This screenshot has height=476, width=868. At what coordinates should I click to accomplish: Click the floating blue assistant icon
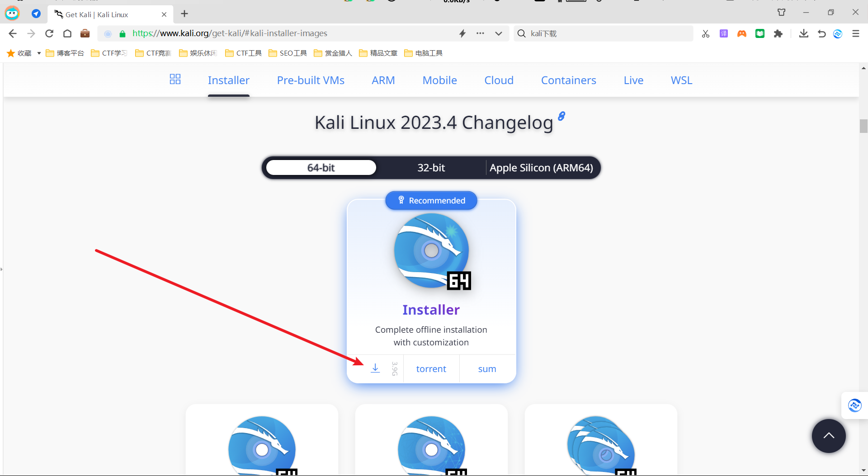pos(854,405)
